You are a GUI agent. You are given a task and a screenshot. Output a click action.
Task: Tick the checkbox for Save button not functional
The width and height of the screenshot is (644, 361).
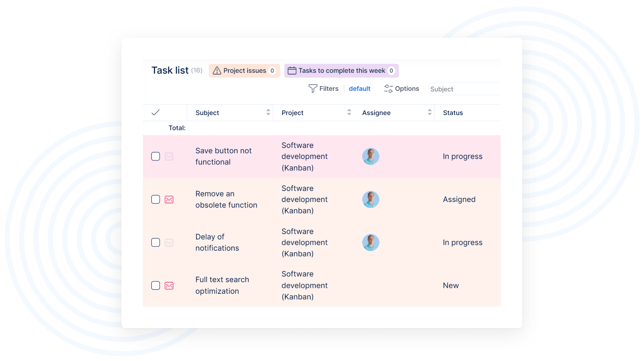[156, 157]
